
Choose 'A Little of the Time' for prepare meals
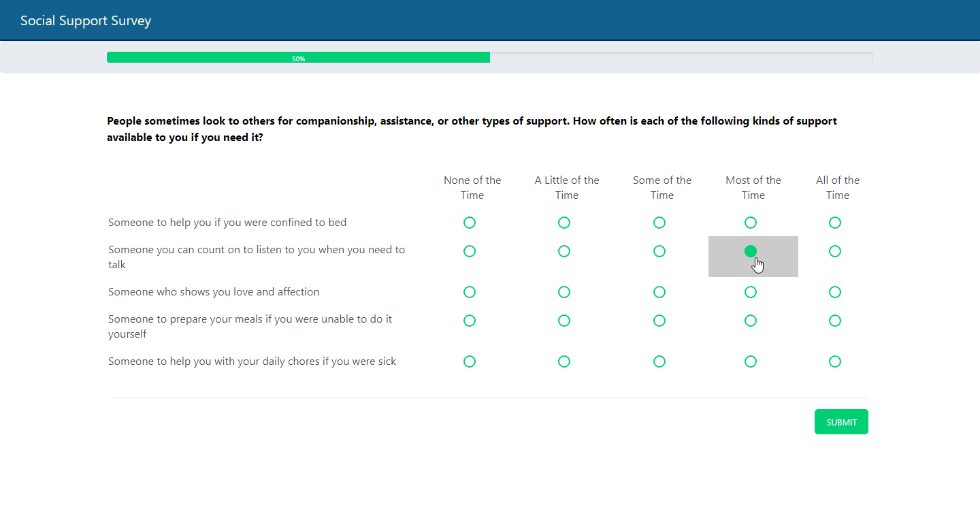pyautogui.click(x=563, y=321)
